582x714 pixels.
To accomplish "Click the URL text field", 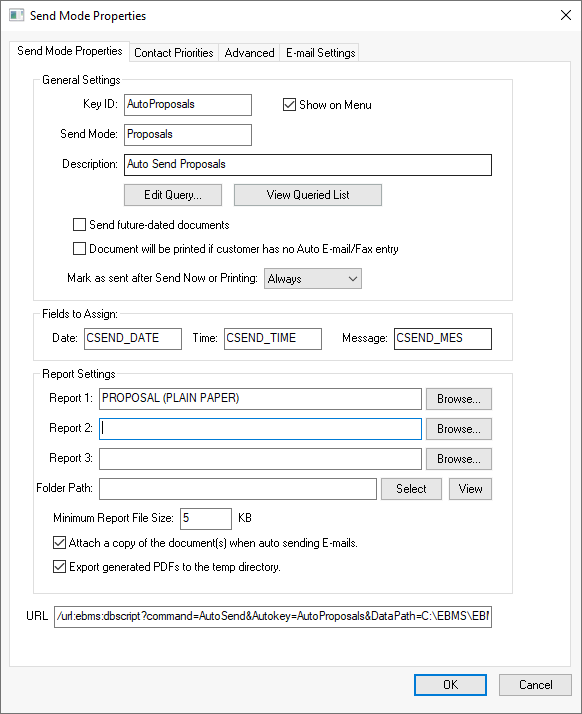I will coord(273,617).
